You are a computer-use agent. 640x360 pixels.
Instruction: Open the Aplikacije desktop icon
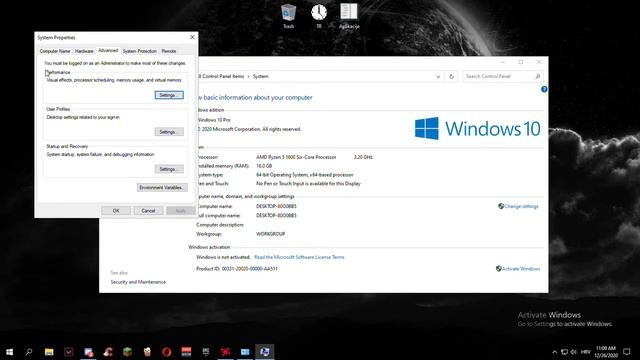pos(349,16)
